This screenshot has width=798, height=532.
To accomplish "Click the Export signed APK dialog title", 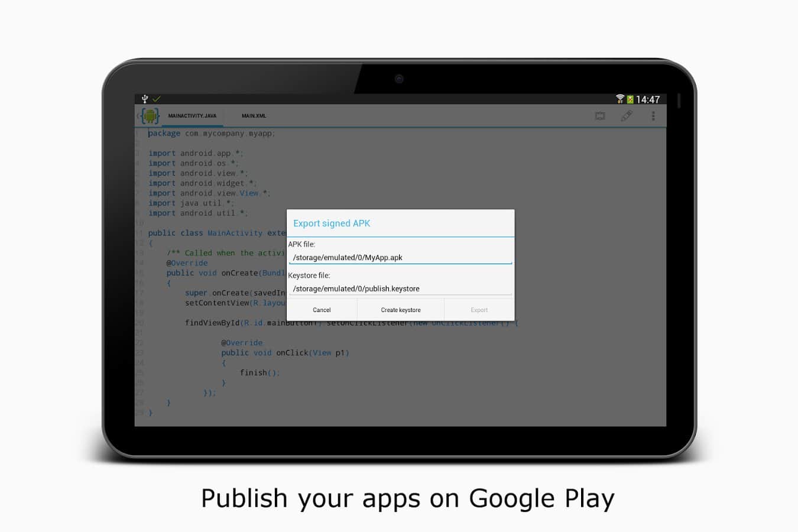I will pyautogui.click(x=332, y=223).
